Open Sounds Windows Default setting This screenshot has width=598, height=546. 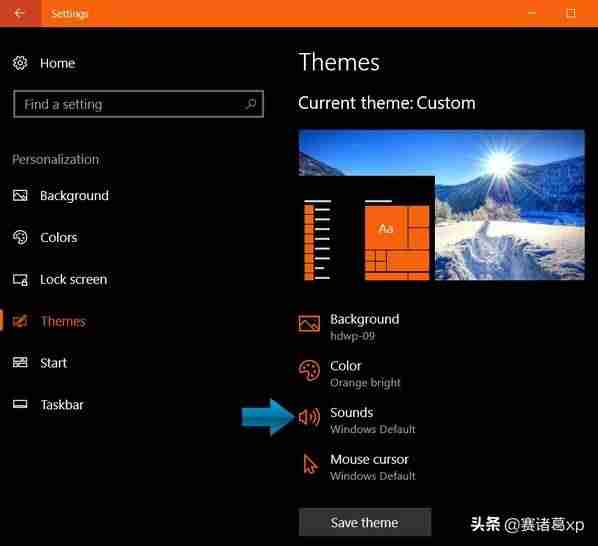click(372, 420)
